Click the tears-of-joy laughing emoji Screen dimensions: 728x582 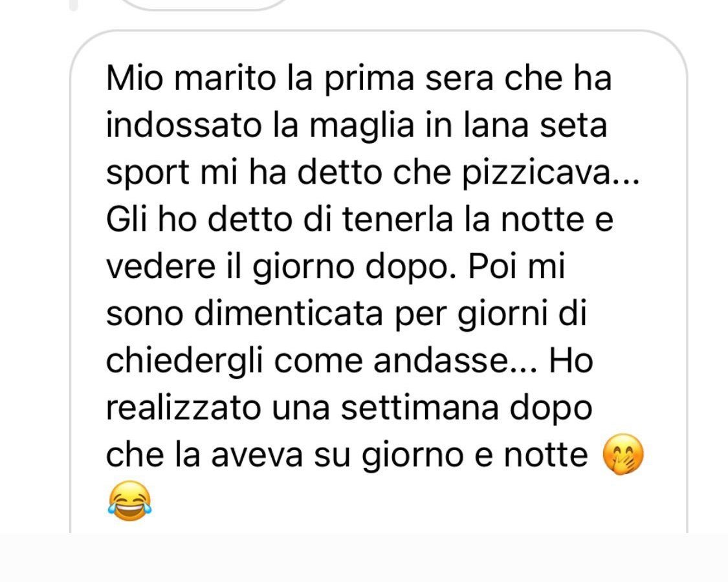(129, 501)
